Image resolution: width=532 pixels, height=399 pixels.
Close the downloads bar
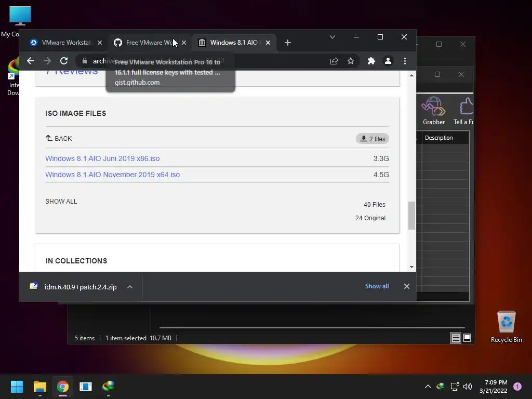click(406, 286)
